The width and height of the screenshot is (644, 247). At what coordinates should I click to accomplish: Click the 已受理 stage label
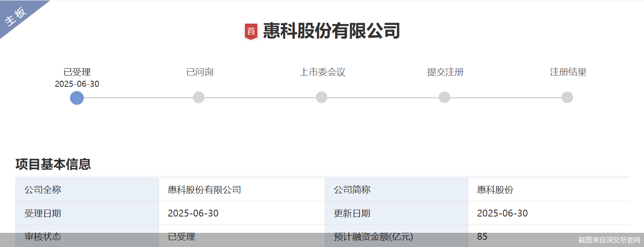77,72
